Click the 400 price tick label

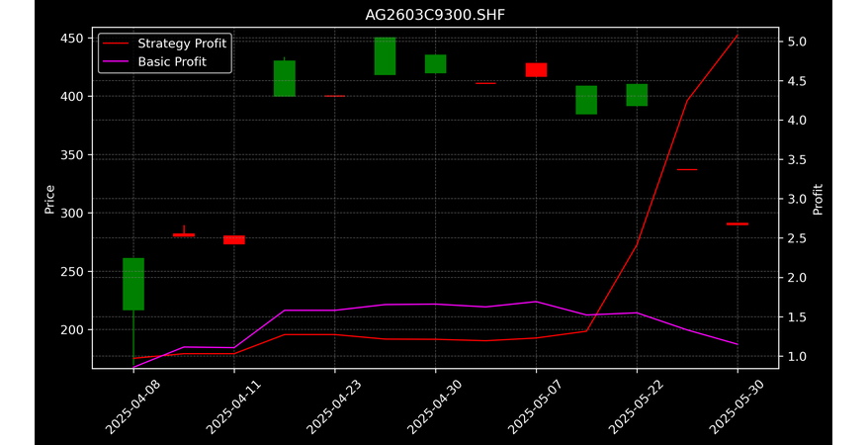[x=72, y=96]
